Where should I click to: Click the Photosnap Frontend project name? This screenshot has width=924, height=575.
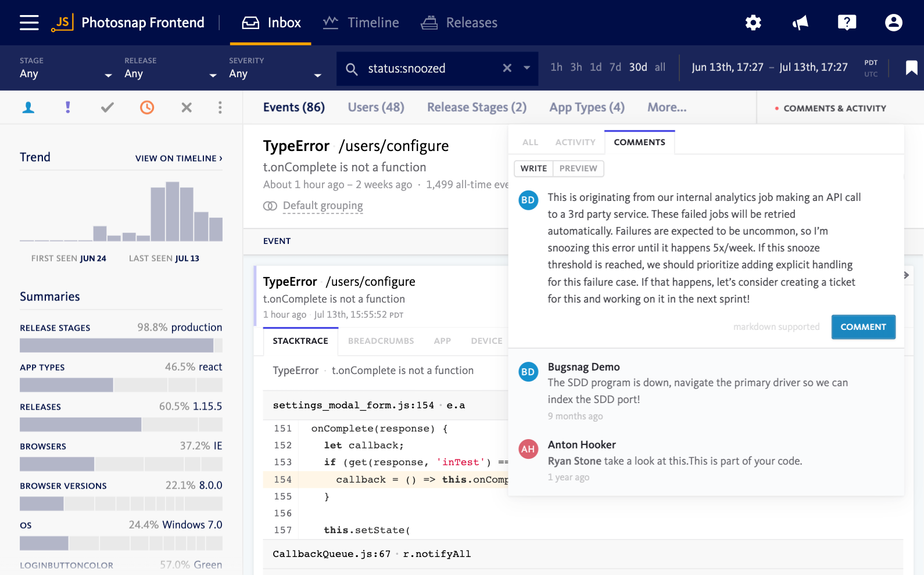click(143, 23)
